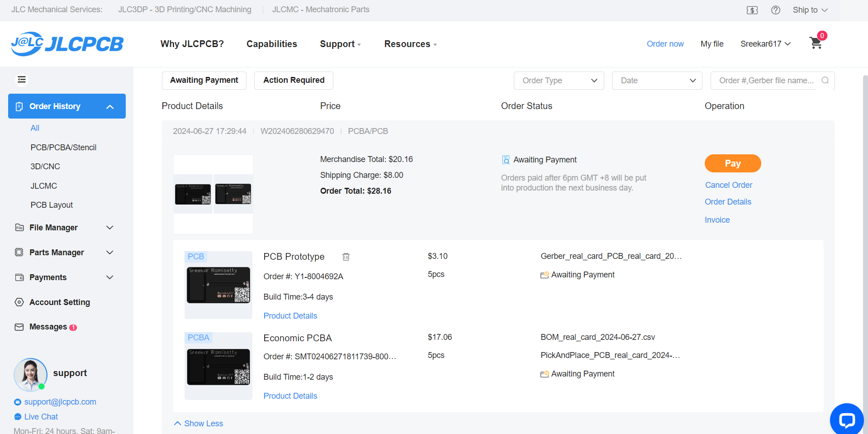Viewport: 868px width, 434px height.
Task: Open Product Details for PCB Prototype
Action: pyautogui.click(x=290, y=316)
